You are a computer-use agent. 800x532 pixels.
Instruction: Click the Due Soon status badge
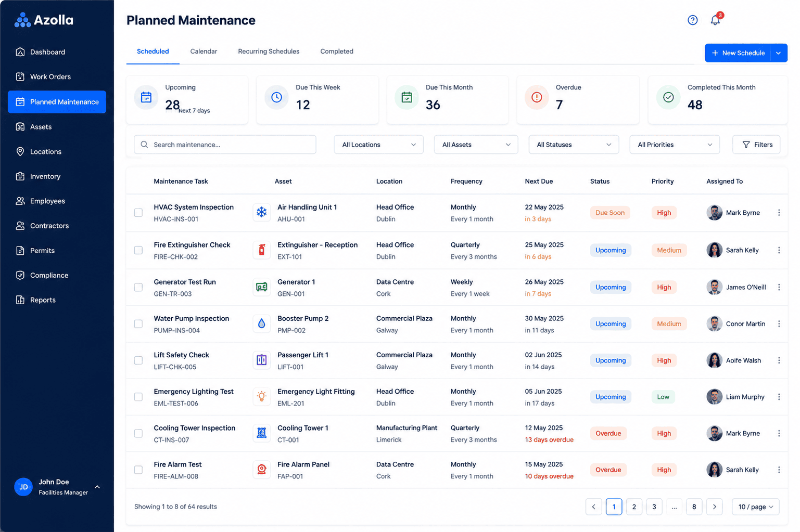coord(610,213)
